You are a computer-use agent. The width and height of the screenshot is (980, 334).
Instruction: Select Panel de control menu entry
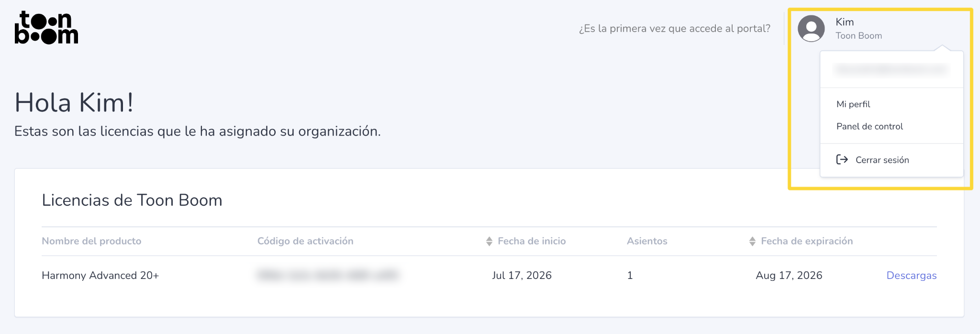[869, 126]
